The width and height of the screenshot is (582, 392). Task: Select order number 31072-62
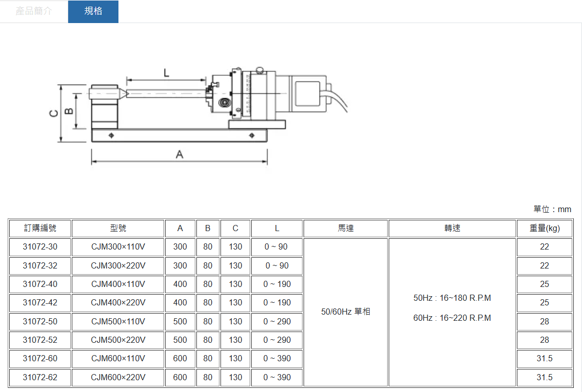point(40,378)
